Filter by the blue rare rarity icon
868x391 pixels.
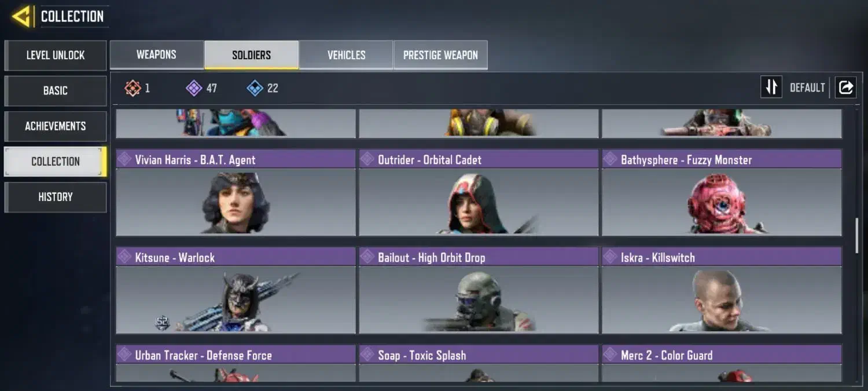click(x=255, y=88)
